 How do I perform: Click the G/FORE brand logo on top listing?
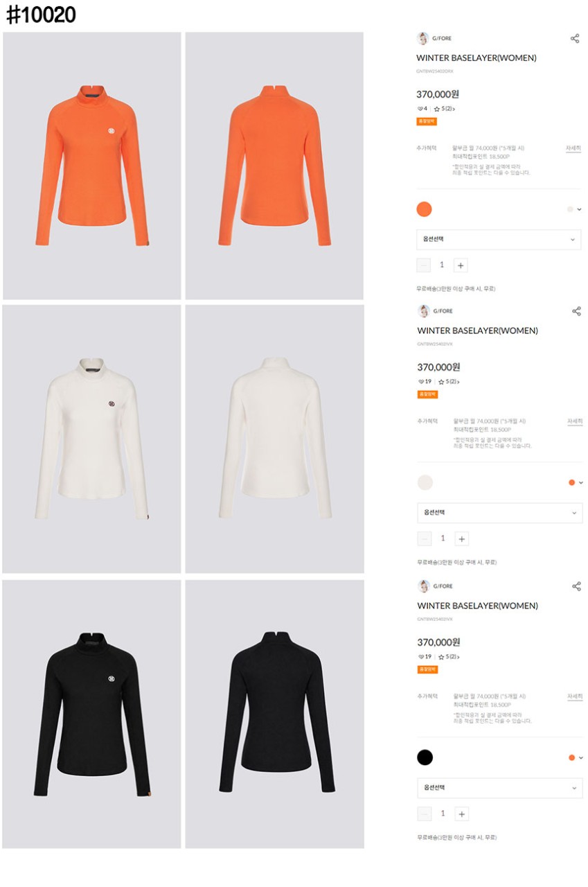(x=423, y=38)
